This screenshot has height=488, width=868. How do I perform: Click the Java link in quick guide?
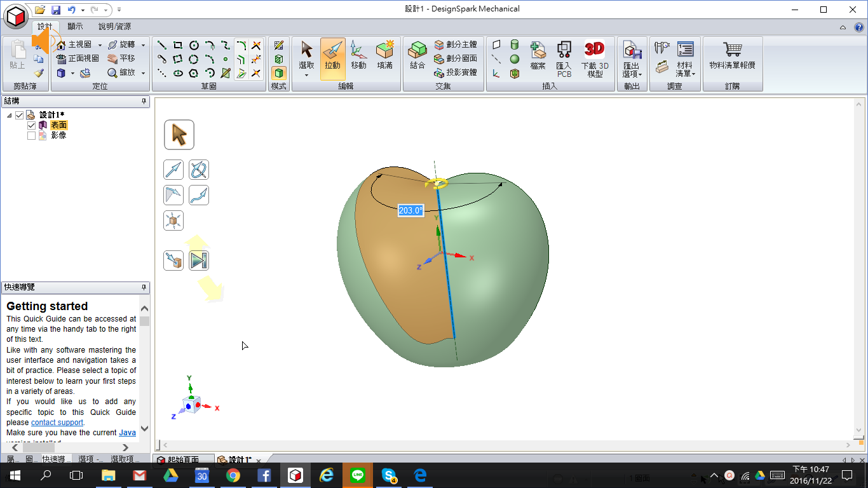[127, 433]
